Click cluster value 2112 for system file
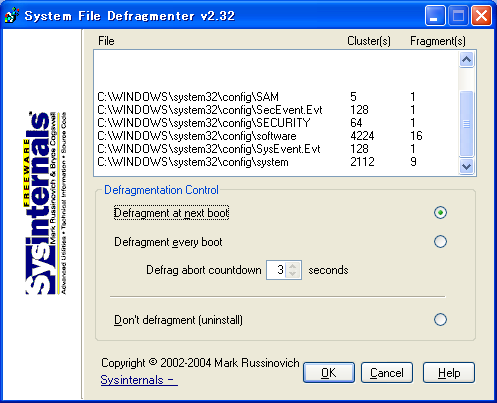This screenshot has width=497, height=403. [362, 162]
